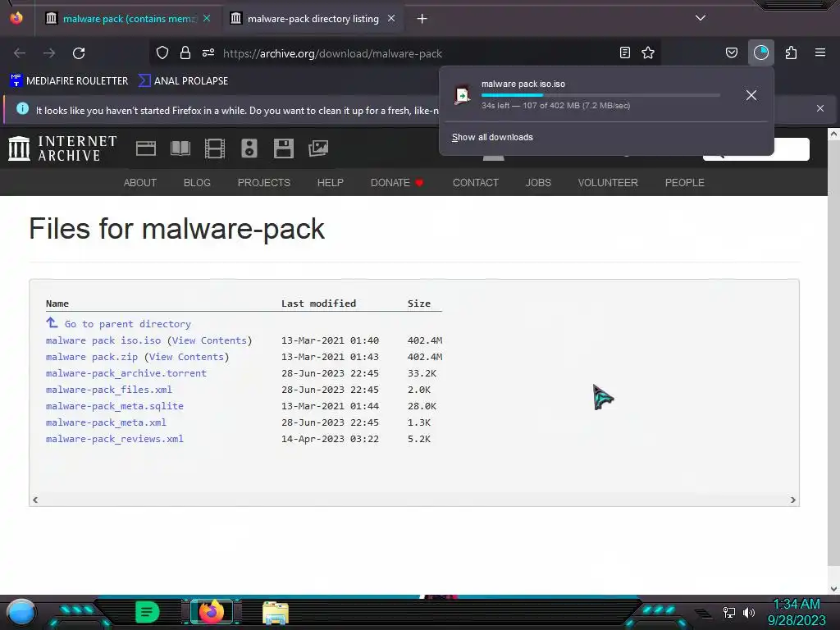Open the Video film-strip icon
Viewport: 840px width, 630px height.
click(215, 148)
